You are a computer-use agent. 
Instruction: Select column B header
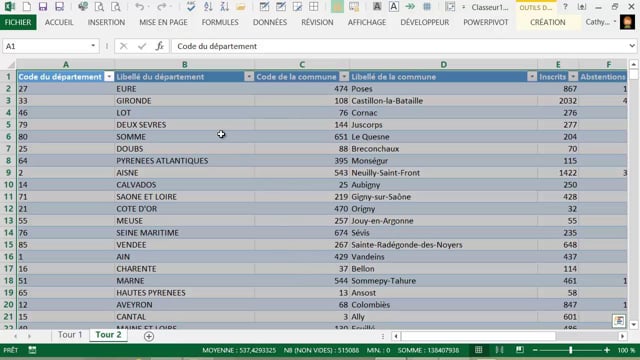(x=184, y=64)
